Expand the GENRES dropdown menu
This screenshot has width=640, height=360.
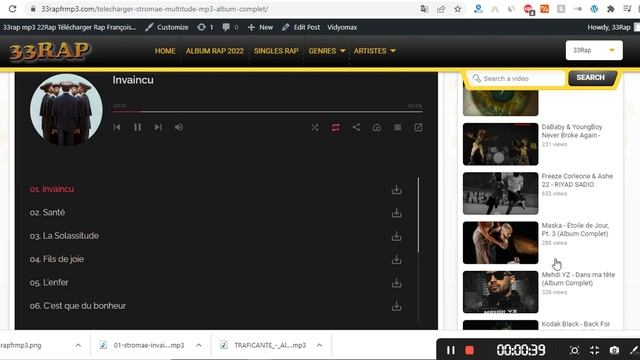coord(327,51)
